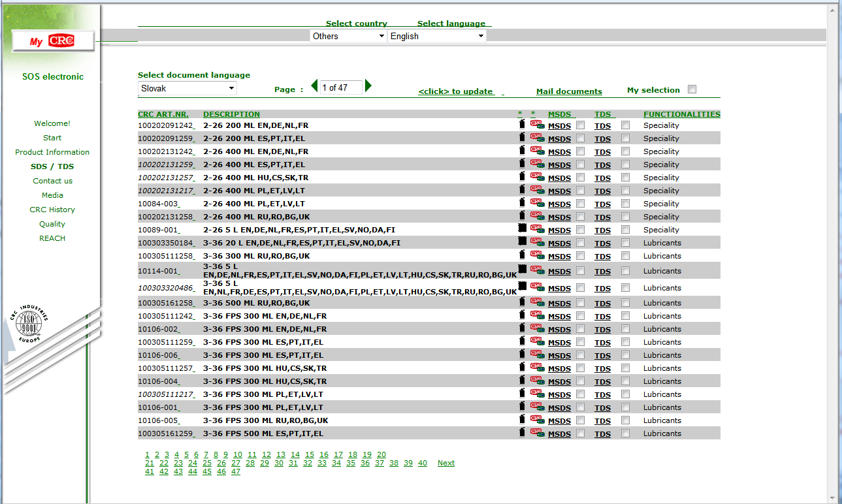Viewport: 842px width, 504px height.
Task: Click the Next pagination link
Action: [x=446, y=463]
